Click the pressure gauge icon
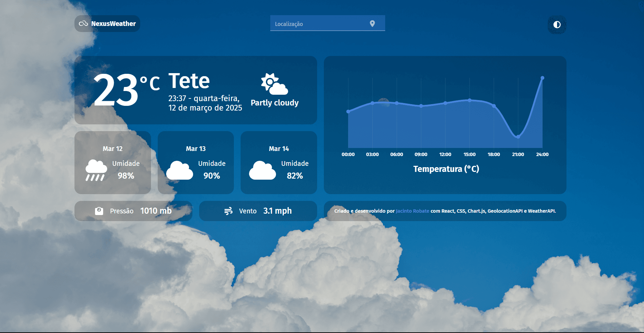 [99, 211]
